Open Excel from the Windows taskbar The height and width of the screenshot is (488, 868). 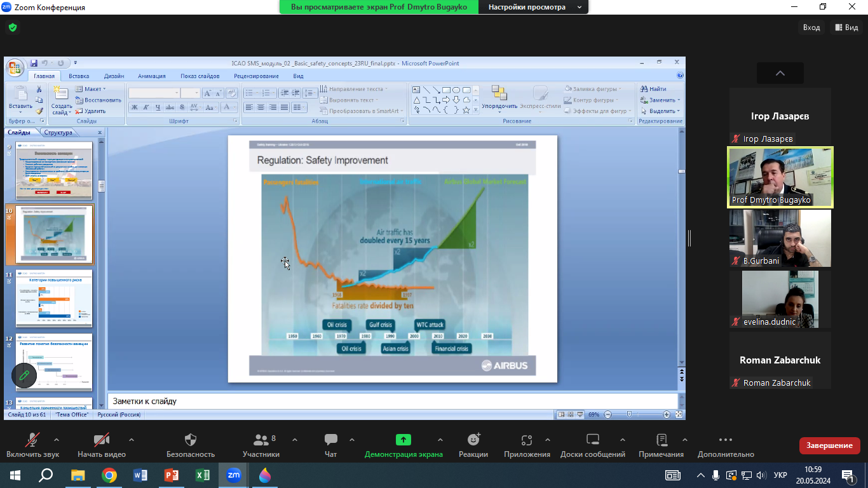click(x=203, y=475)
